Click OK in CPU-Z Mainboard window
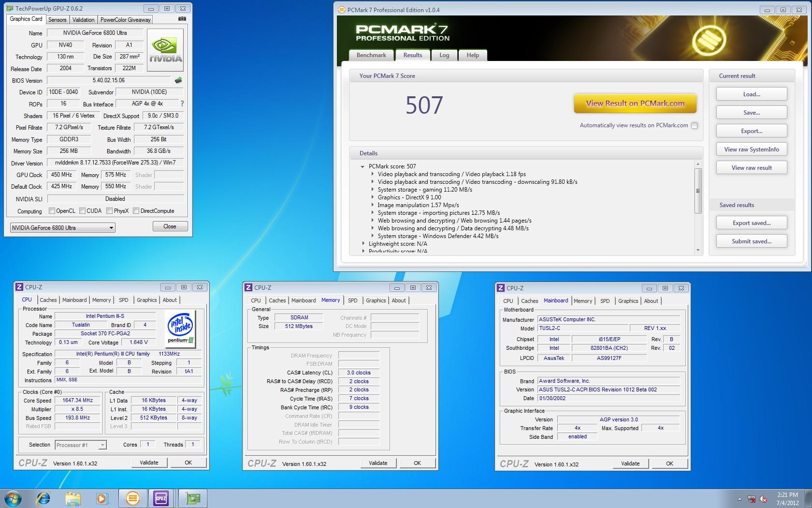 coord(669,463)
